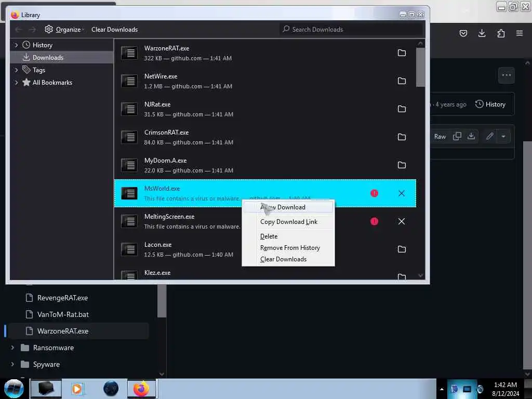Download raw file icon on GitHub page
532x399 pixels.
(x=471, y=137)
